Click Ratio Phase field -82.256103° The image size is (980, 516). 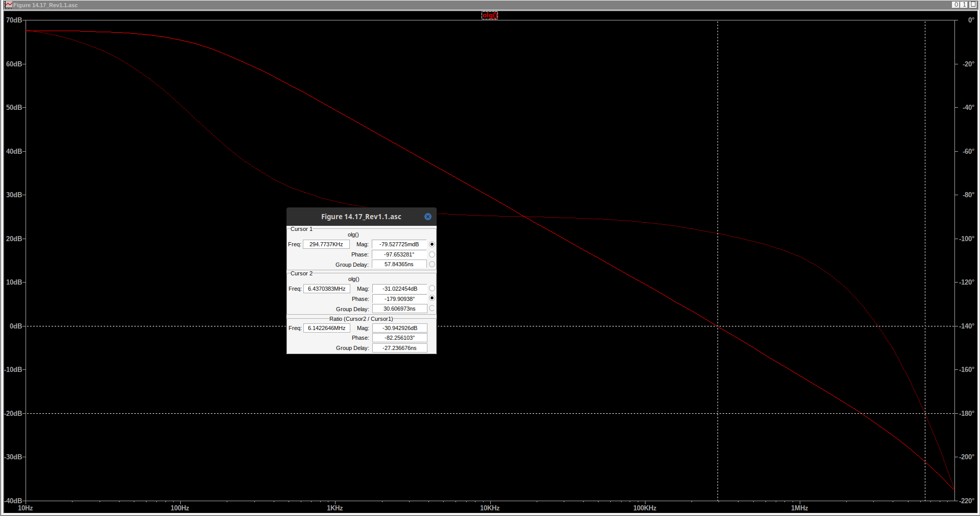coord(400,338)
